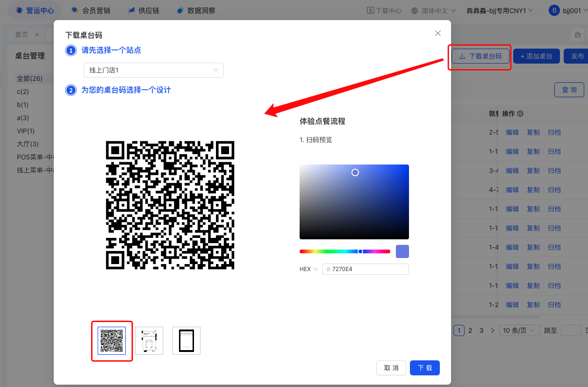Open the 下载中心 download center
Screen dimensions: 588x387
tap(384, 10)
